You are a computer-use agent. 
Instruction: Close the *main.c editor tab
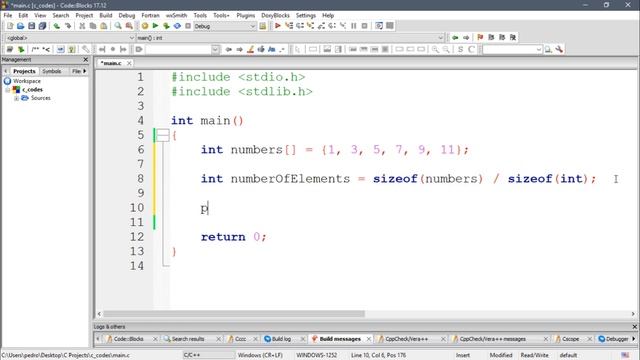(x=129, y=63)
